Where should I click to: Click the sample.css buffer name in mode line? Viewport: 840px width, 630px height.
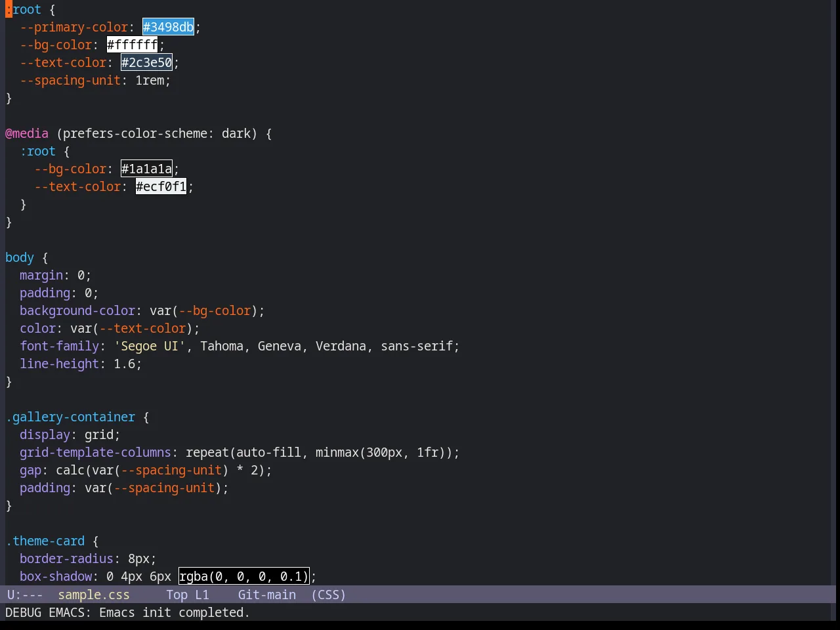click(94, 595)
